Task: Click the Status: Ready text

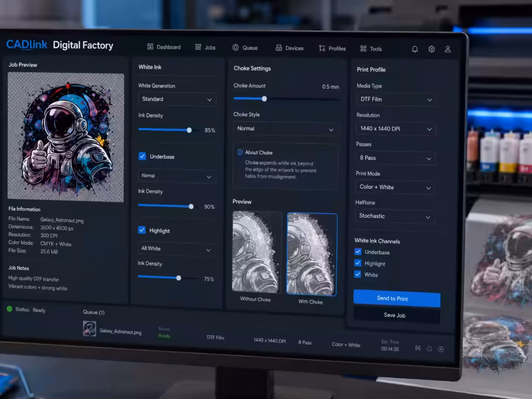Action: point(30,310)
